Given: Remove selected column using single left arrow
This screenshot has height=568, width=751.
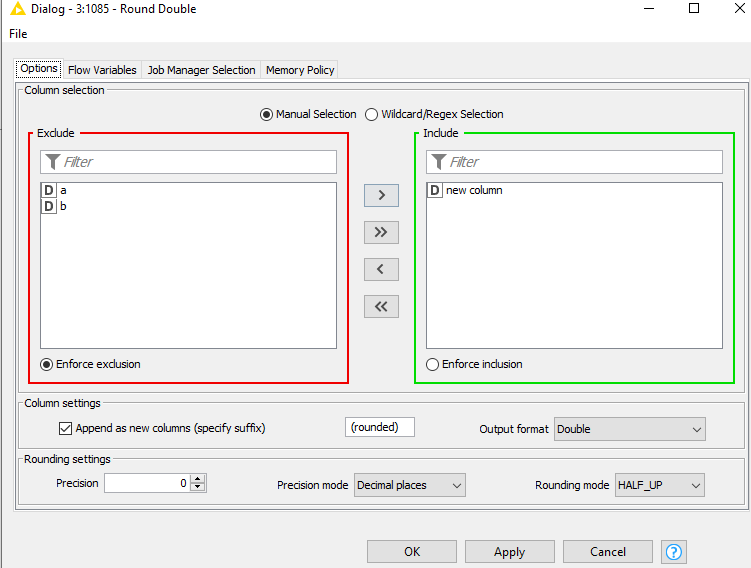Looking at the screenshot, I should coord(381,269).
